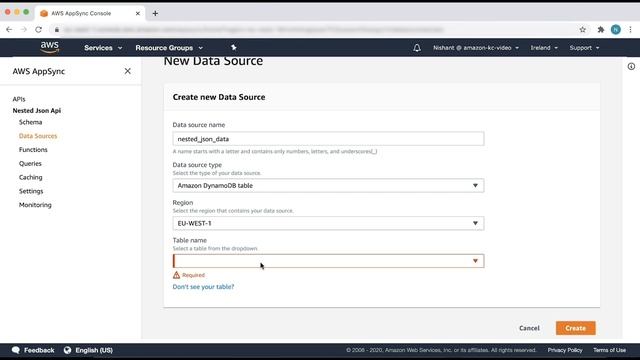Open browser extensions puzzle icon

click(x=600, y=29)
